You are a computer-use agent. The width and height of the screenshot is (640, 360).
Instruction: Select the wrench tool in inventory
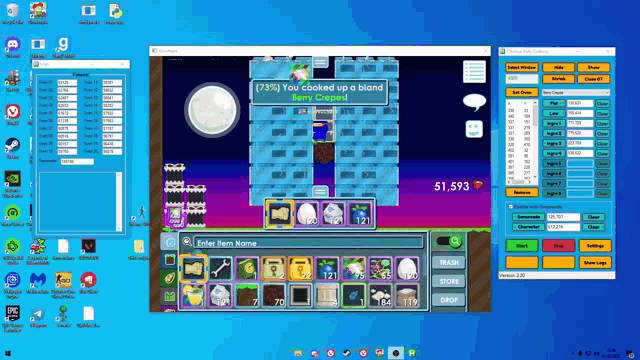220,269
